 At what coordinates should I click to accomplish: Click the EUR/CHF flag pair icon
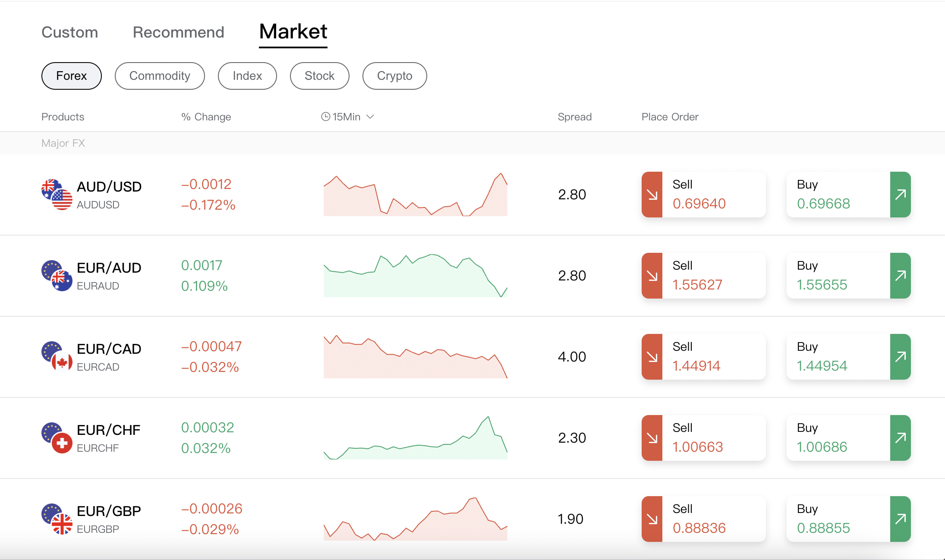coord(57,438)
